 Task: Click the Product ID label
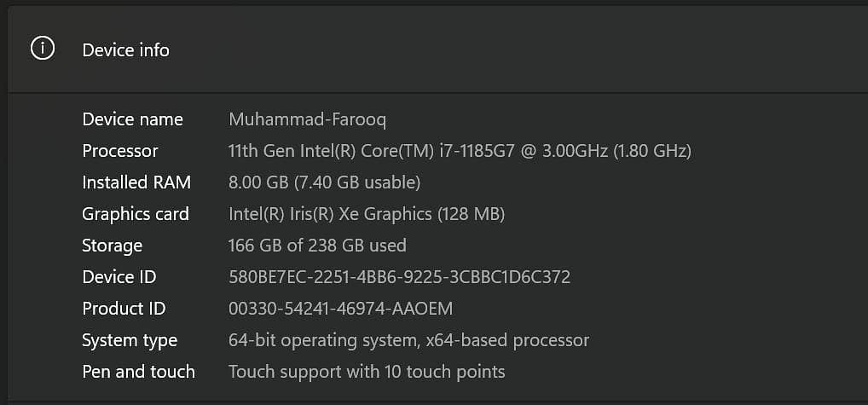point(124,309)
